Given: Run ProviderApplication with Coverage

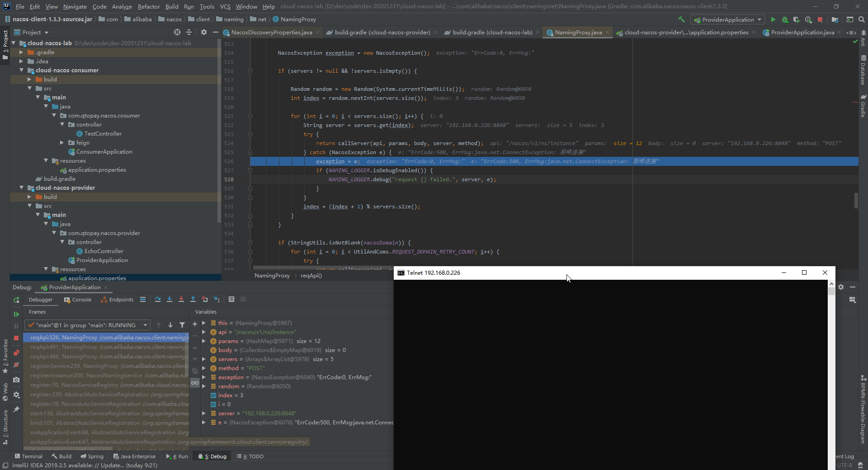Looking at the screenshot, I should click(797, 19).
